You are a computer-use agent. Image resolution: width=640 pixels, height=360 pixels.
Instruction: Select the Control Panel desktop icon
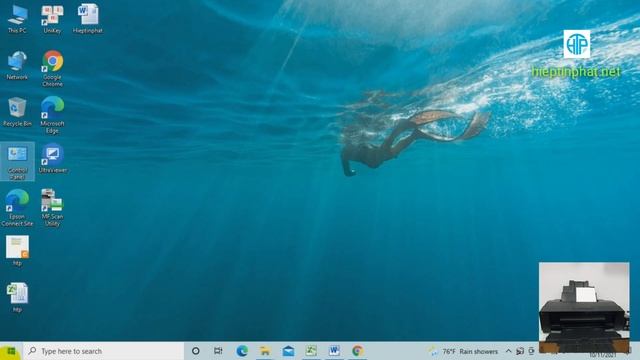point(17,162)
